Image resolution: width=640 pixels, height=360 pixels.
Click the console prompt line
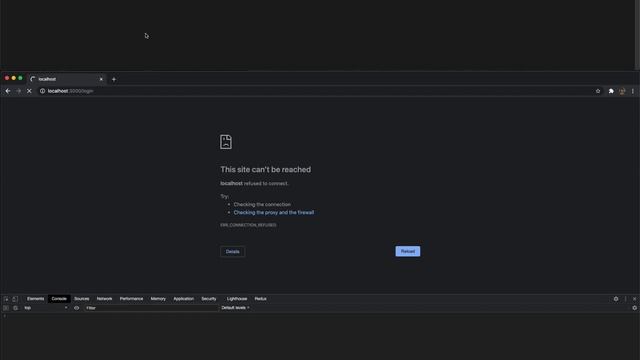pos(320,316)
